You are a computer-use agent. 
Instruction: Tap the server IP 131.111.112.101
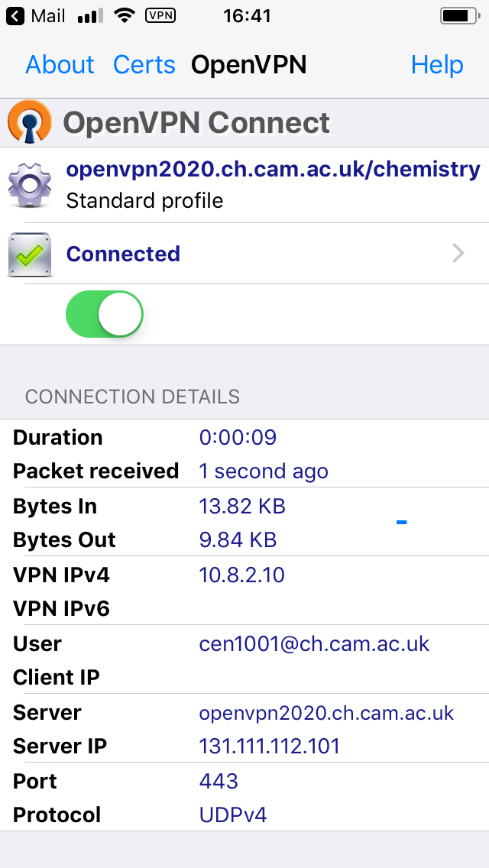269,747
